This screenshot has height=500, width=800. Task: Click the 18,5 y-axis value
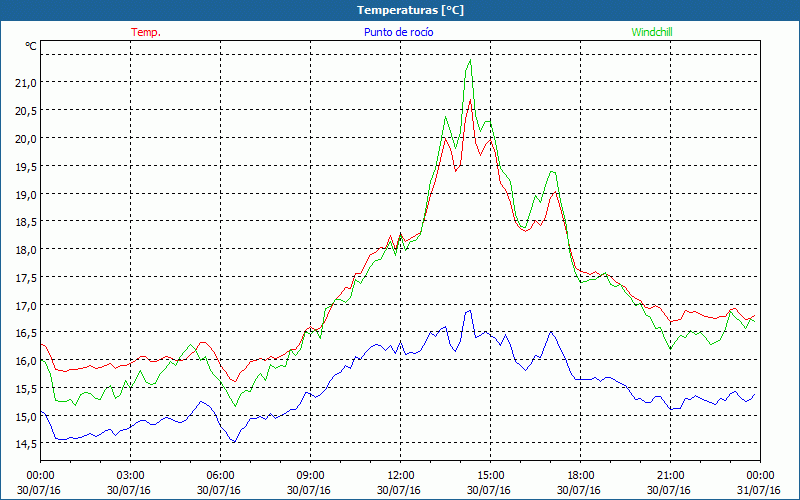(27, 222)
